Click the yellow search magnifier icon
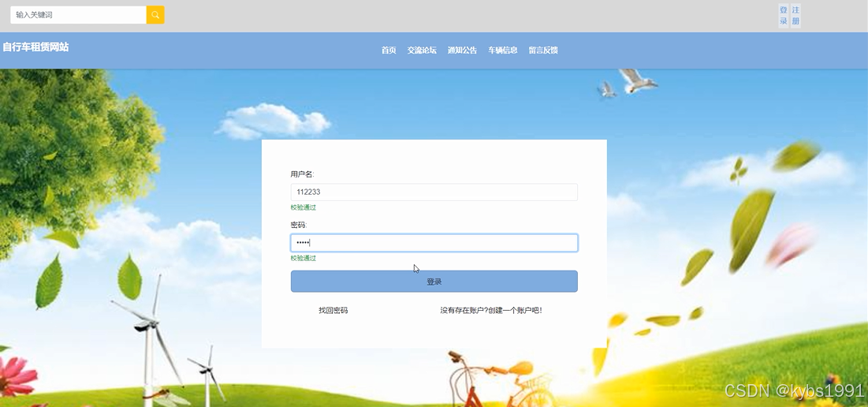The image size is (868, 407). [155, 15]
